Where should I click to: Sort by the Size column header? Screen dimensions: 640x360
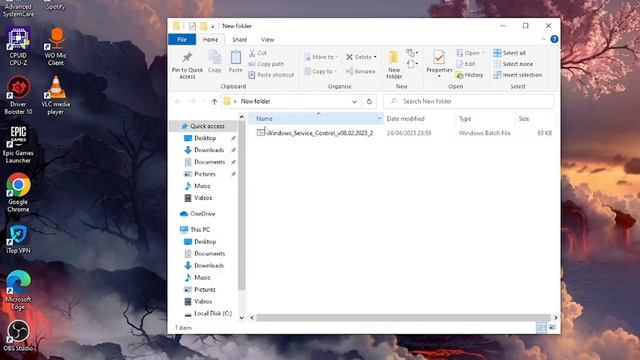point(524,119)
